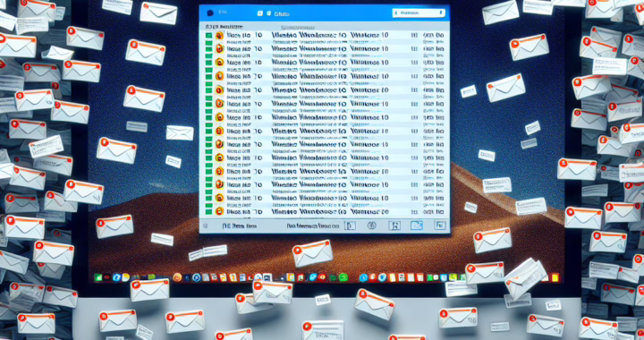Open the yellow icon at the dock's right end
This screenshot has height=340, width=644.
pos(555,278)
